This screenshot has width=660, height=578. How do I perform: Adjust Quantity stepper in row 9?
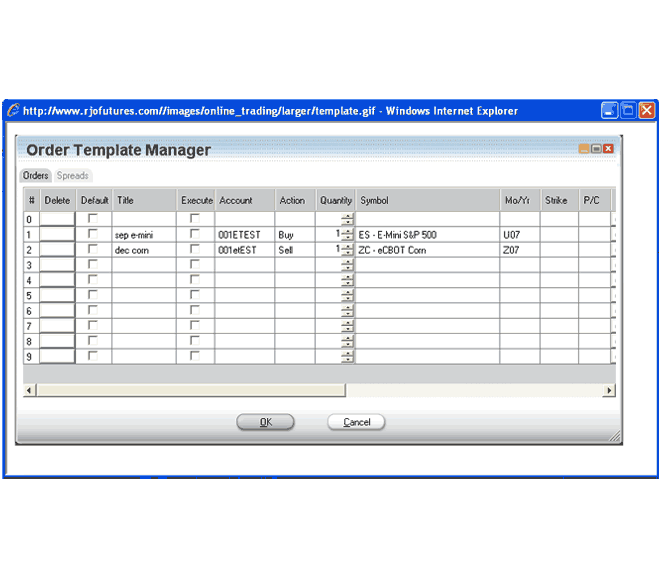click(x=348, y=357)
